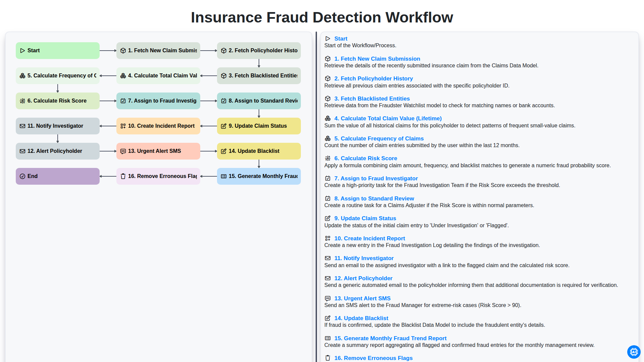
Task: Open the Start link in descriptions
Action: point(341,39)
